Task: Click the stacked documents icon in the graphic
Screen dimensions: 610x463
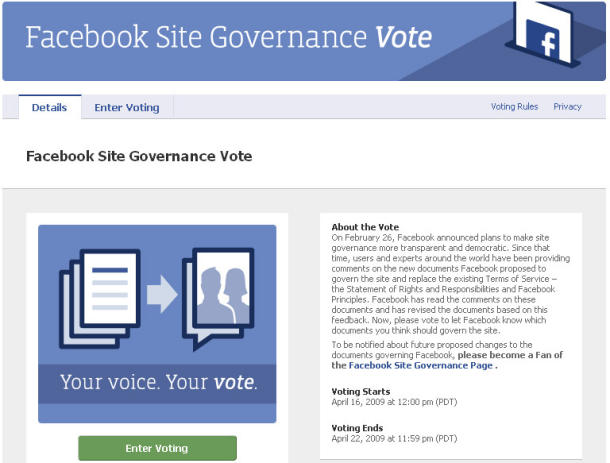Action: pyautogui.click(x=100, y=299)
